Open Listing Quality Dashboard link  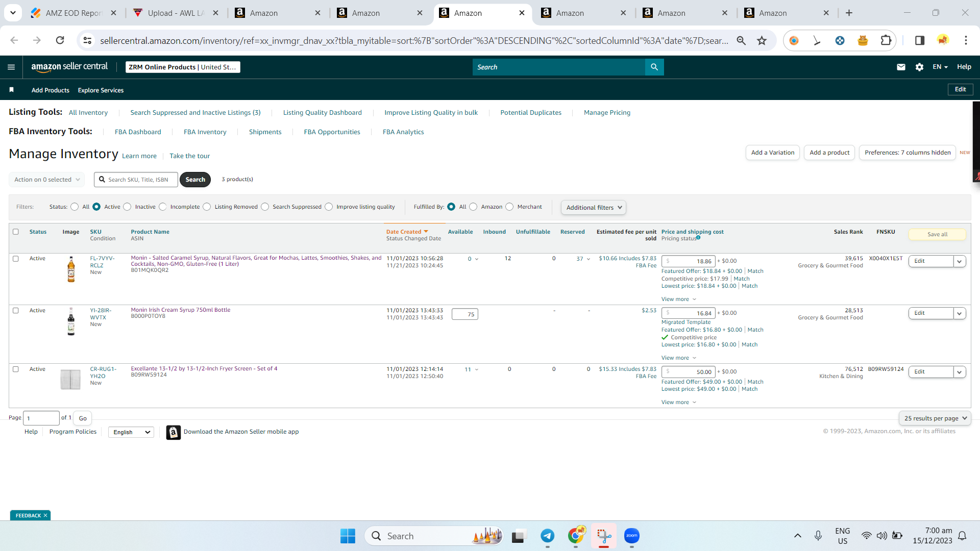tap(322, 112)
